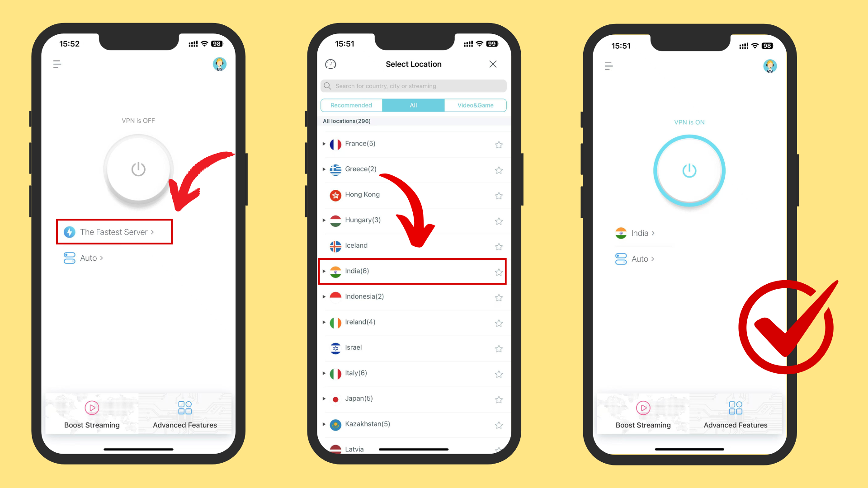Tap the VPN power button to connect
The image size is (868, 488).
(138, 169)
